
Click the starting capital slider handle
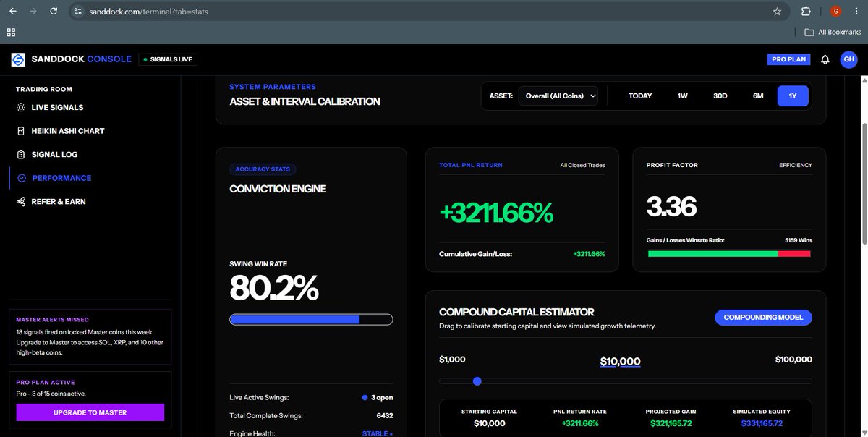[477, 381]
